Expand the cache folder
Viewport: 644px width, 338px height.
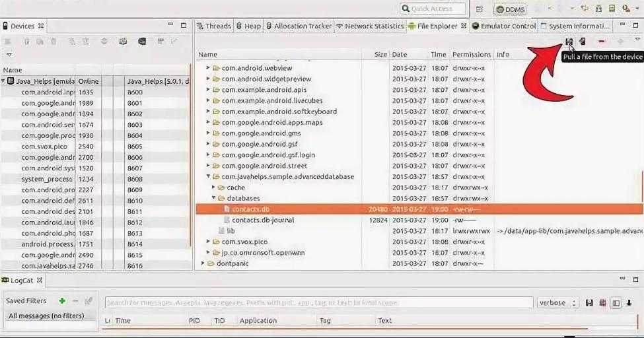click(x=213, y=187)
